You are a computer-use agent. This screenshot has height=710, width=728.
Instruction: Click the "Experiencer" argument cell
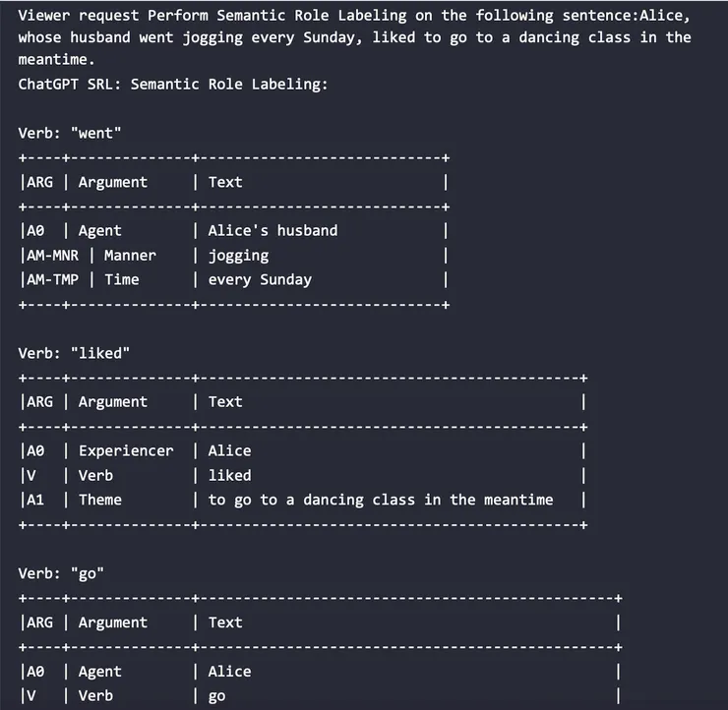click(126, 450)
